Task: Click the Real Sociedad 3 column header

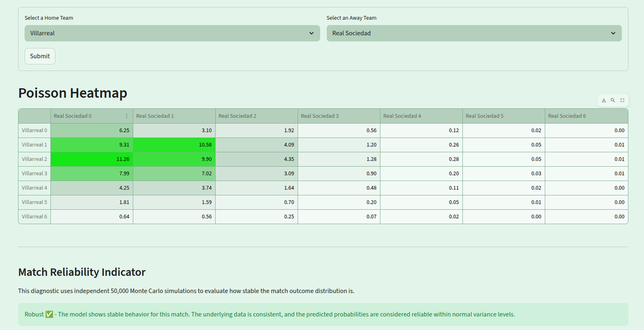Action: point(339,116)
